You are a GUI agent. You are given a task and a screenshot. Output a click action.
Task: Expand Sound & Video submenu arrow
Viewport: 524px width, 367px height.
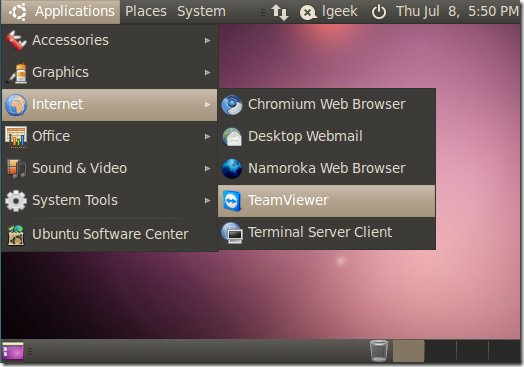click(x=208, y=168)
